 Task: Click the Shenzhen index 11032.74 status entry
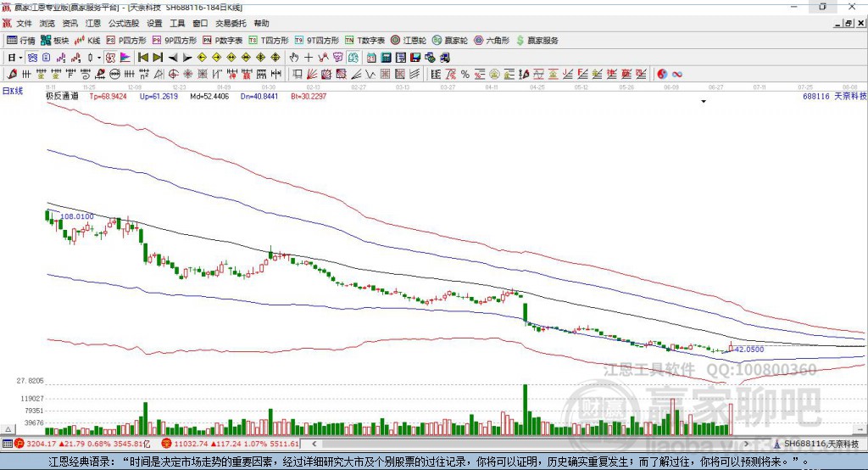coord(231,444)
